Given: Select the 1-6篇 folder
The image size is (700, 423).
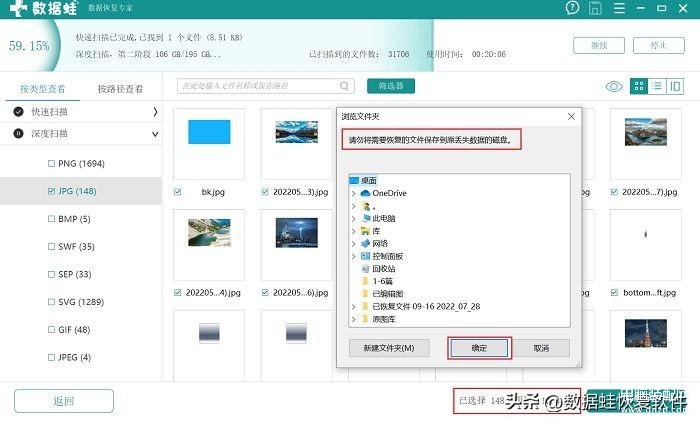Looking at the screenshot, I should (383, 281).
